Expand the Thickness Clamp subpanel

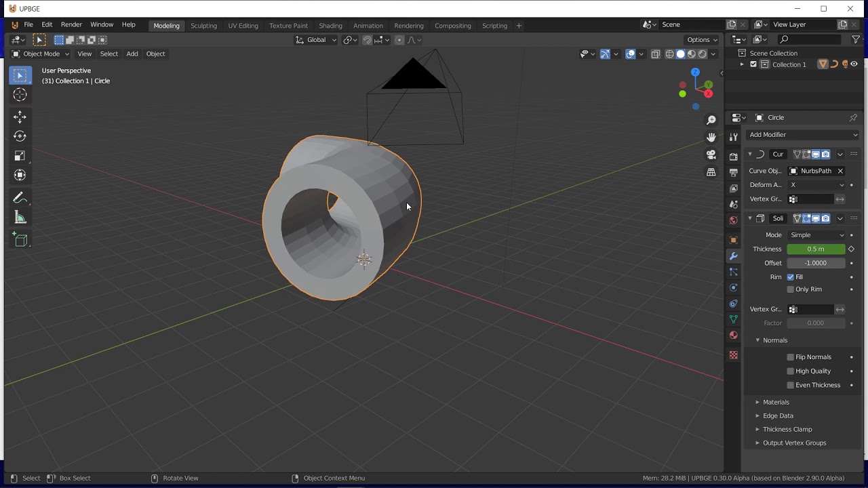point(787,430)
